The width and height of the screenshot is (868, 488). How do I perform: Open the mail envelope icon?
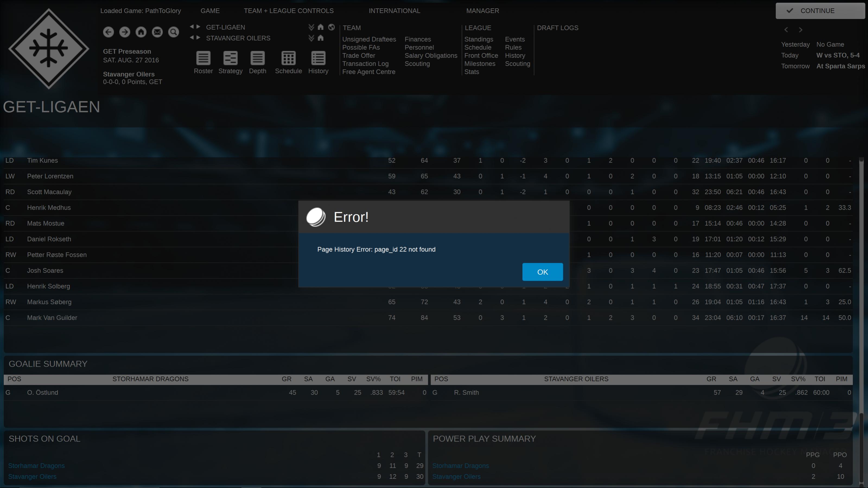(157, 32)
